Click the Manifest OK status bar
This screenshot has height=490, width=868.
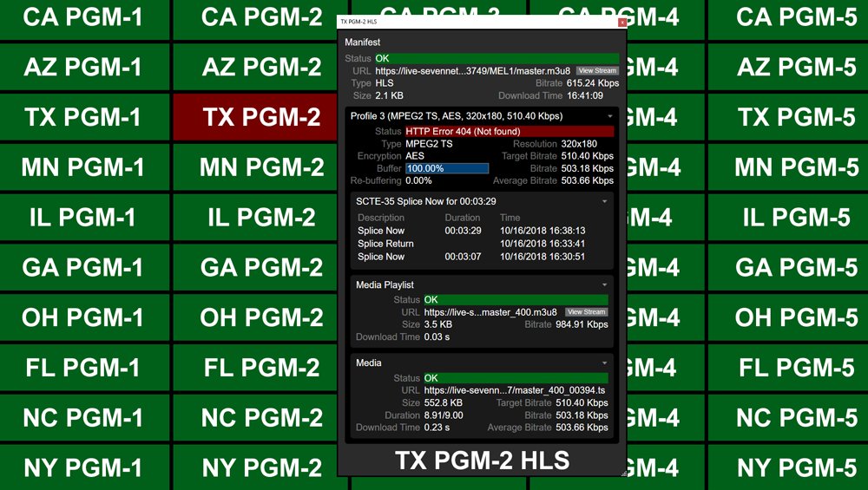click(497, 58)
